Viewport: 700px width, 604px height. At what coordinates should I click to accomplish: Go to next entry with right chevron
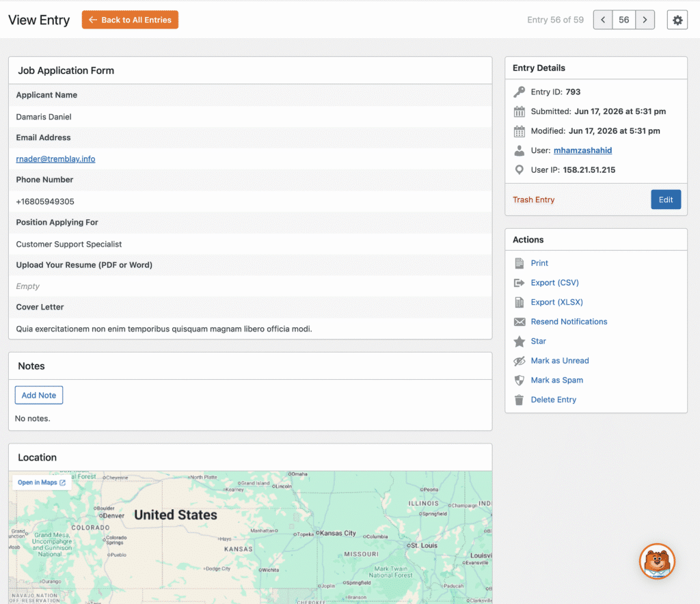click(x=645, y=20)
